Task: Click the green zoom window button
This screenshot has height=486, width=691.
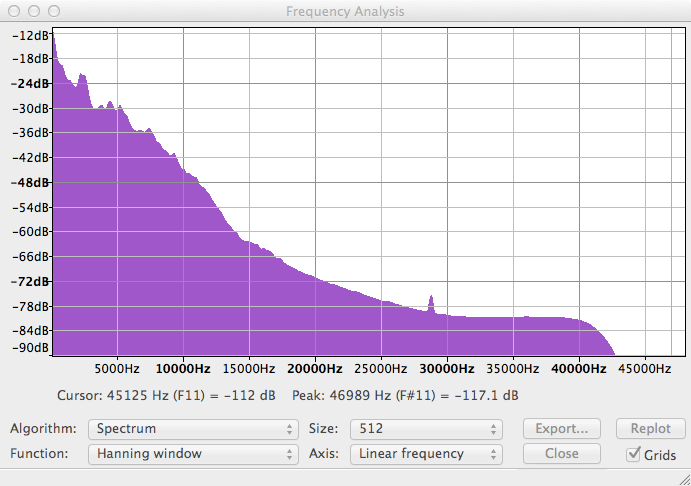Action: (x=54, y=11)
